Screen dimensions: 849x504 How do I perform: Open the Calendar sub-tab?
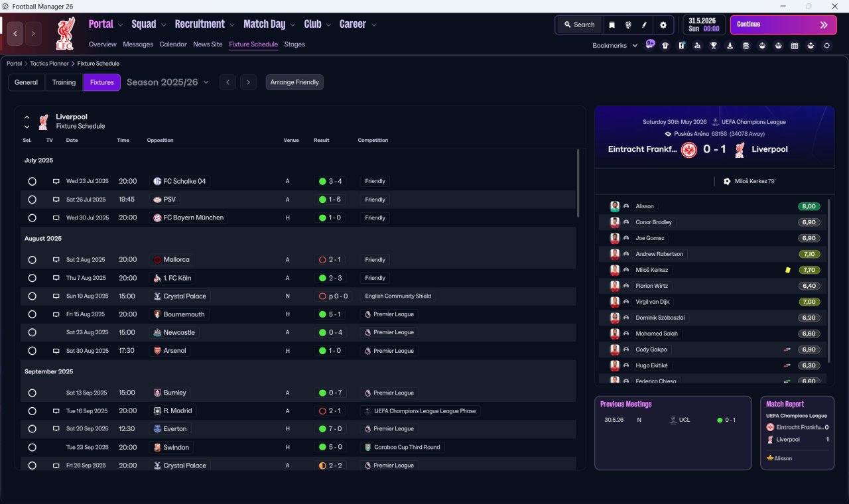coord(173,44)
